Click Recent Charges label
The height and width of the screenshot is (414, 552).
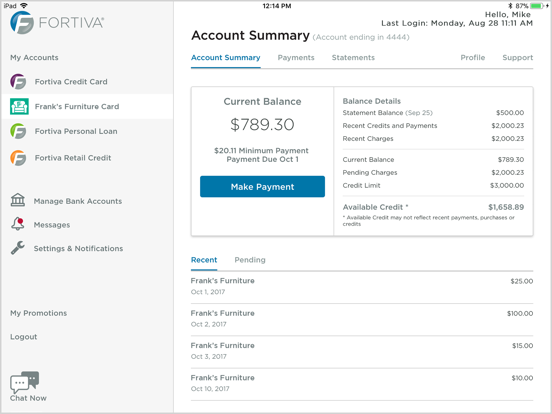368,139
